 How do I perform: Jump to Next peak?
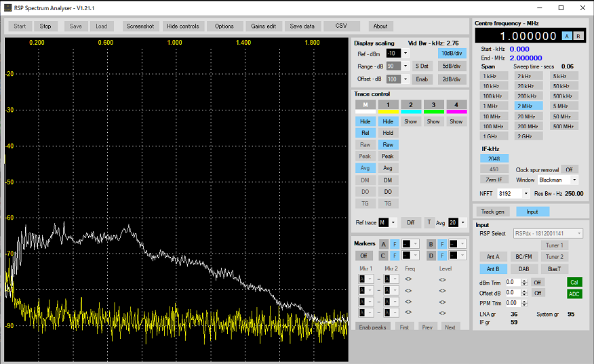coord(450,327)
